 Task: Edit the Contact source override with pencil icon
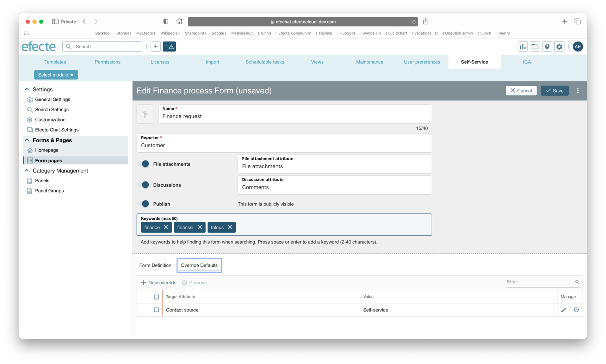tap(563, 310)
